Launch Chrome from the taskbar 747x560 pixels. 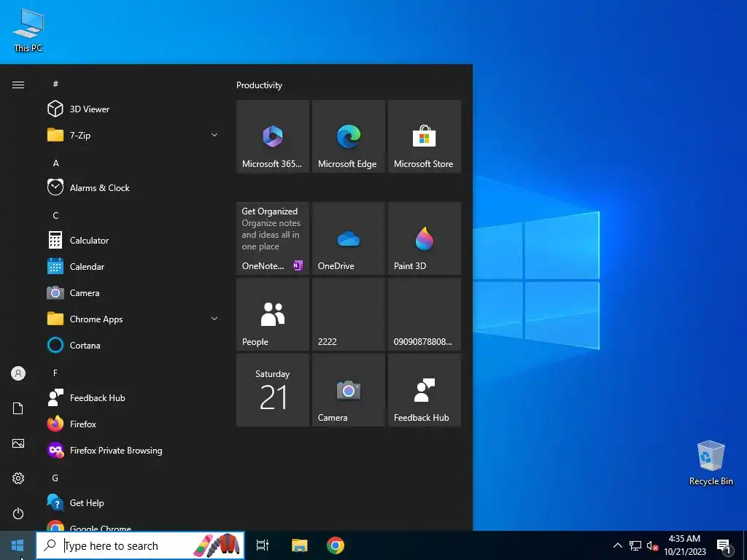[x=336, y=545]
